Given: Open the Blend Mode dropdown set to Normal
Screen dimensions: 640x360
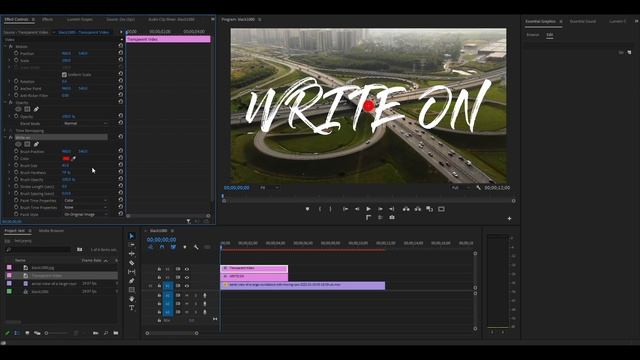Looking at the screenshot, I should [86, 123].
